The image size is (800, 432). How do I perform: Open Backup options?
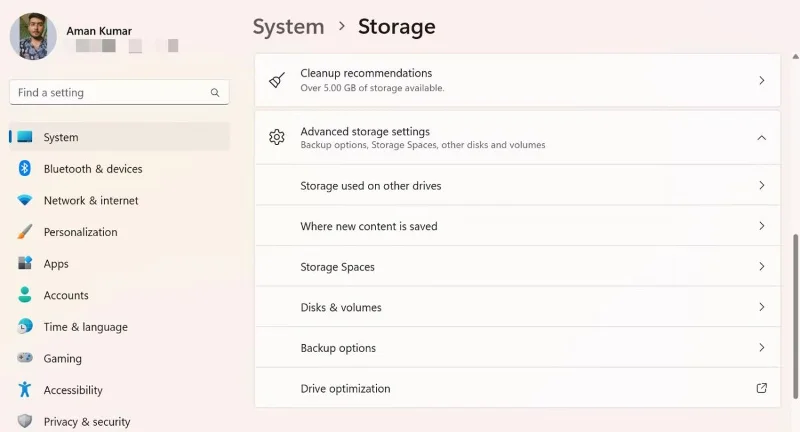518,347
